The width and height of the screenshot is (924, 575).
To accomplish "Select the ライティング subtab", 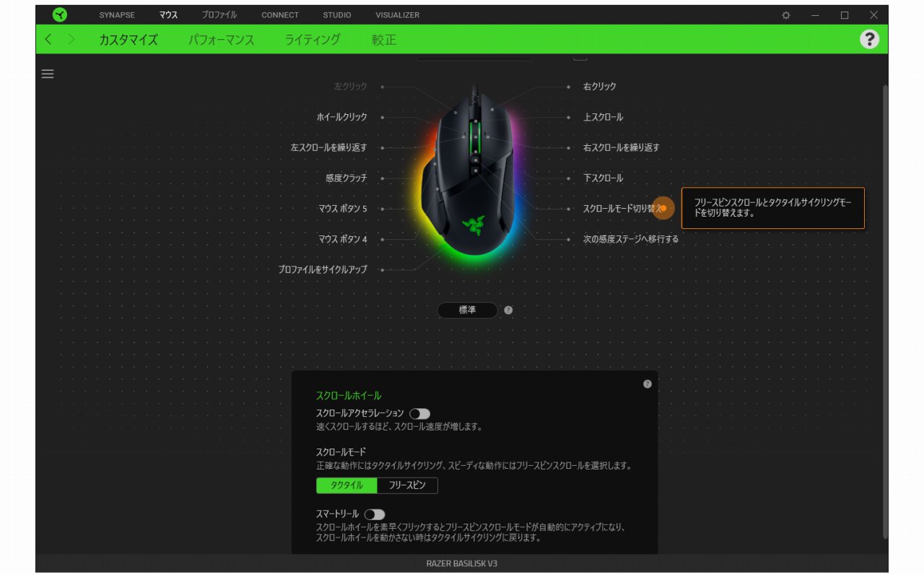I will tap(313, 40).
